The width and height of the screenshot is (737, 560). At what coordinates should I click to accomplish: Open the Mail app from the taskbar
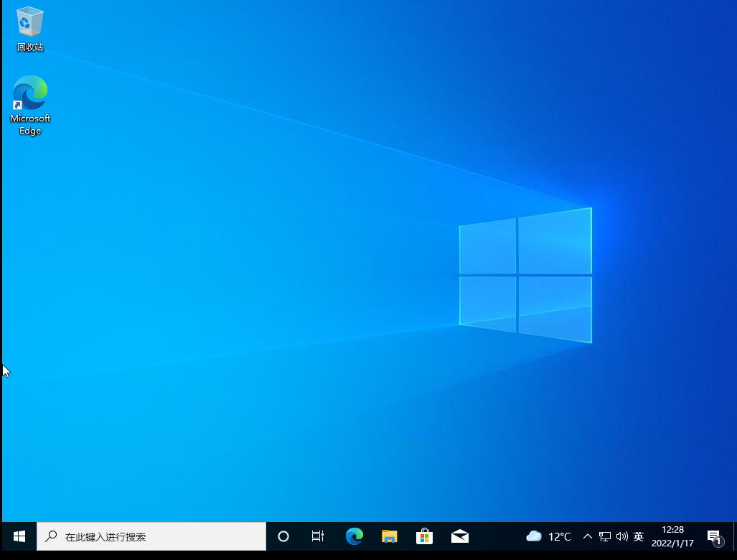click(x=460, y=536)
